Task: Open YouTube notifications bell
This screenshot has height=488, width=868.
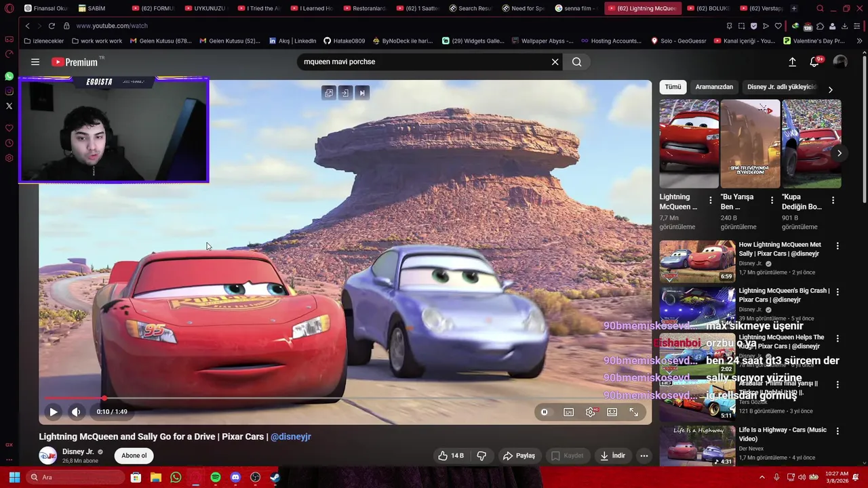Action: click(x=814, y=62)
